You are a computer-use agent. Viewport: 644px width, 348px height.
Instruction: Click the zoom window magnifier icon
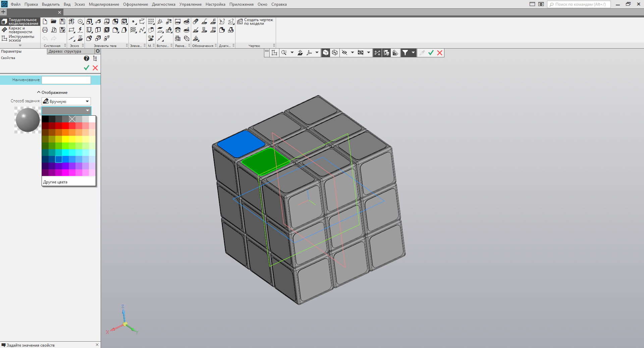coord(284,53)
